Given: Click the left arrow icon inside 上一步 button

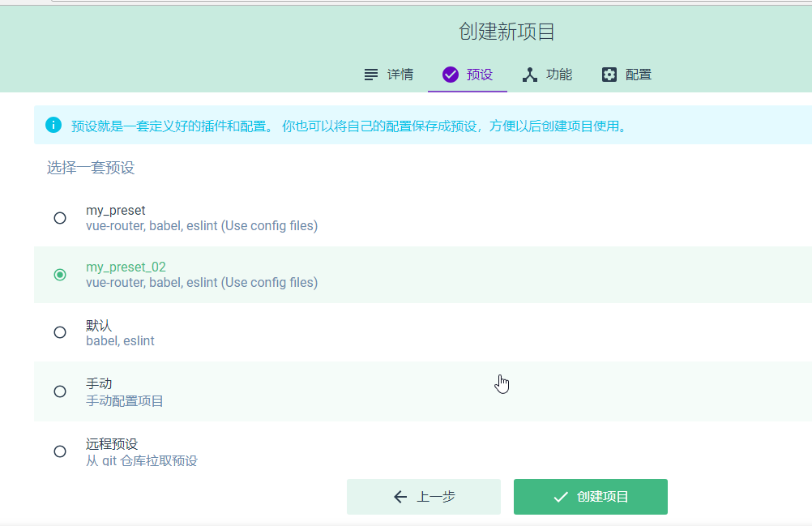Looking at the screenshot, I should pyautogui.click(x=400, y=497).
